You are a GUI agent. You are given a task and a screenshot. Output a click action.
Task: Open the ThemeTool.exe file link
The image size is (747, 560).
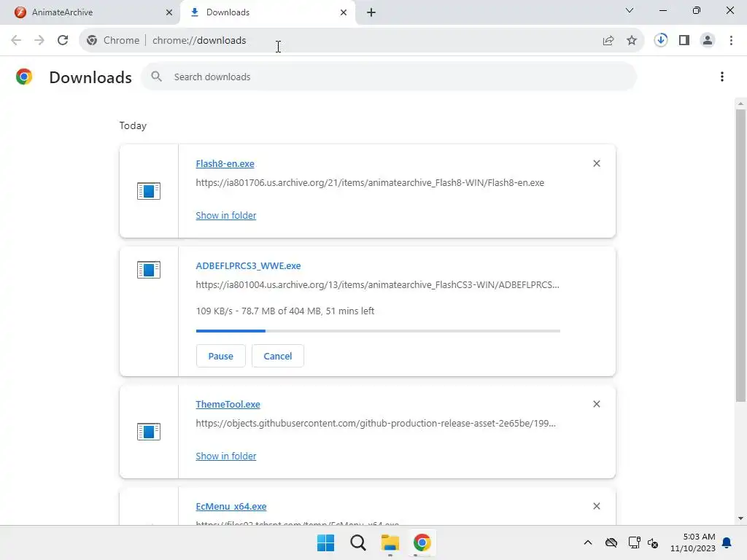click(x=228, y=404)
